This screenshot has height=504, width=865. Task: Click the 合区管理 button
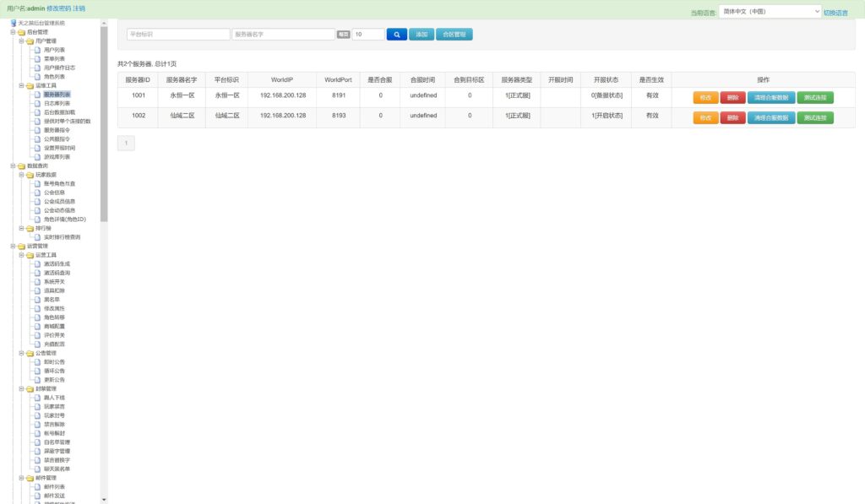(454, 35)
